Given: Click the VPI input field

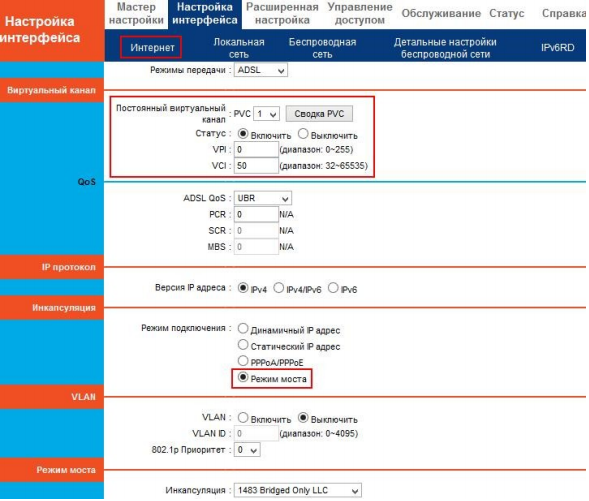Looking at the screenshot, I should pos(256,150).
